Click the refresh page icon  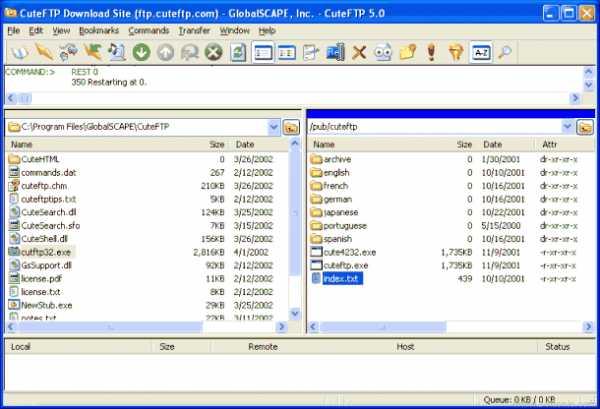238,52
